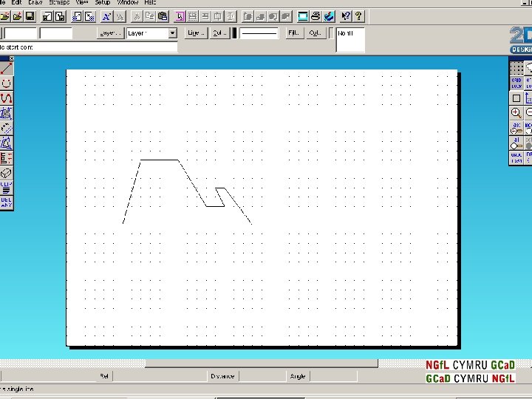This screenshot has width=532, height=399.
Task: Toggle the Grid Lock button
Action: click(x=516, y=83)
